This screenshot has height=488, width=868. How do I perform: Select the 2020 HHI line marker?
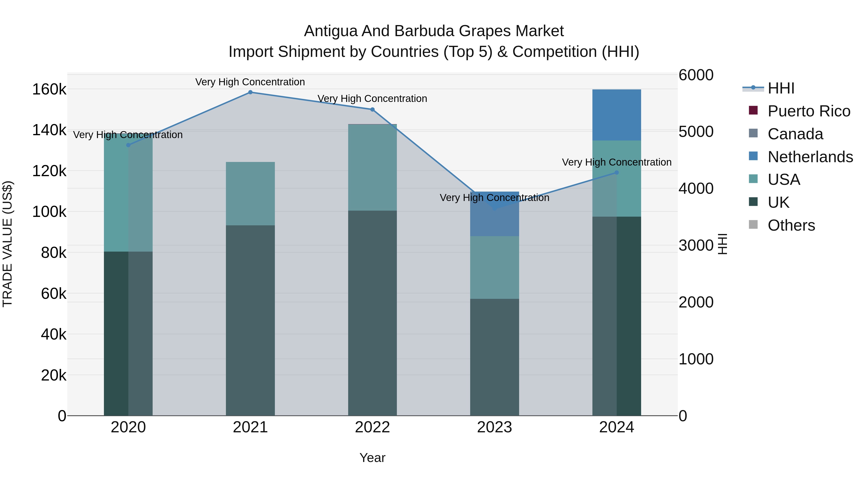pyautogui.click(x=128, y=145)
